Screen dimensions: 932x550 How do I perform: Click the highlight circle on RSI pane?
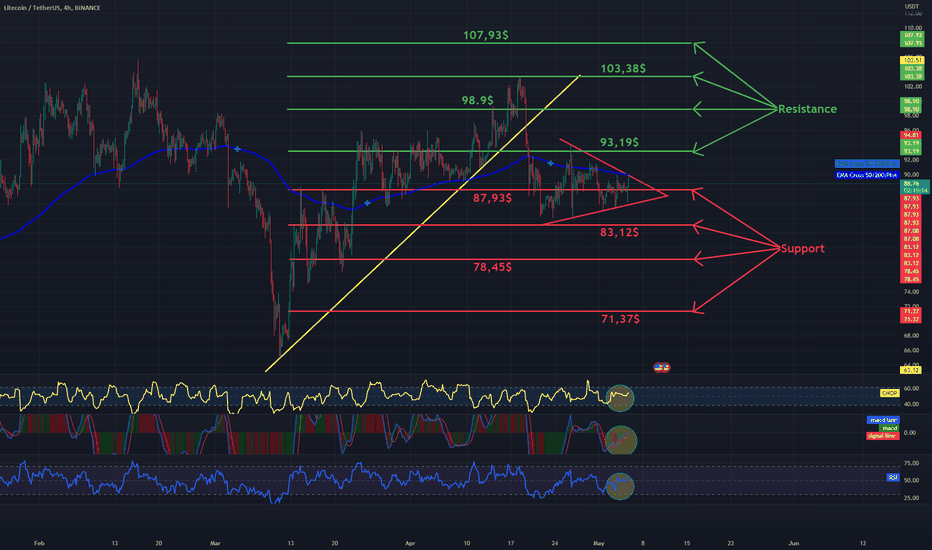pyautogui.click(x=620, y=486)
